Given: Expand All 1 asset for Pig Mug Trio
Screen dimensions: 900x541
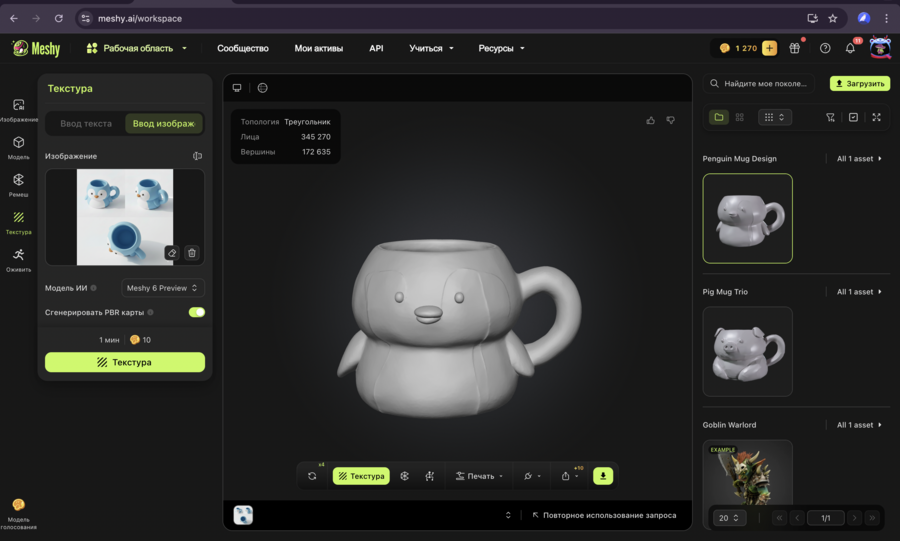Looking at the screenshot, I should click(x=860, y=292).
